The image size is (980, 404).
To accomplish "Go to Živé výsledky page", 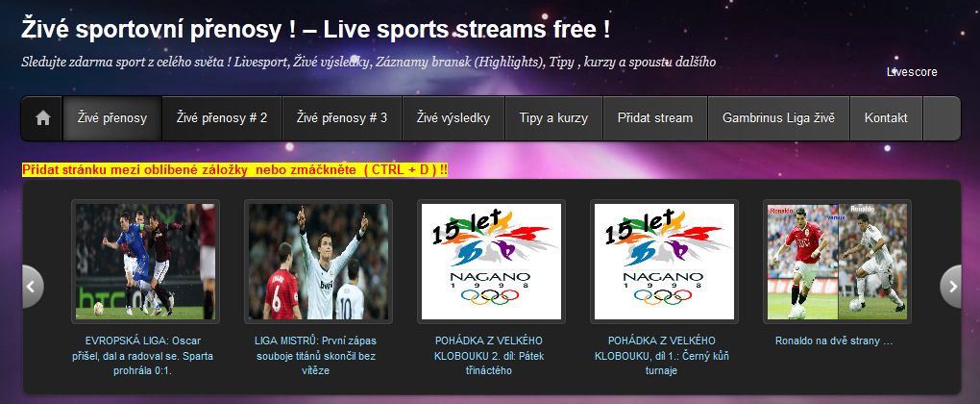I will (x=453, y=118).
